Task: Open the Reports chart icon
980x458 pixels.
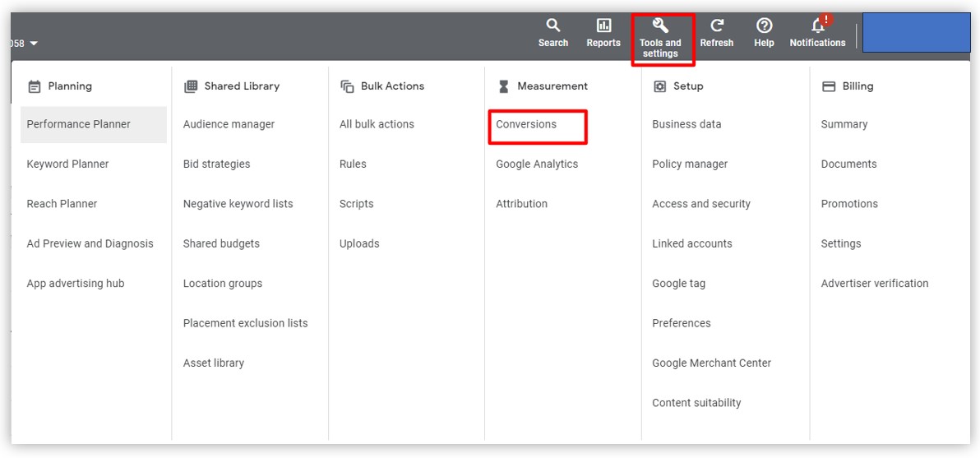Action: click(603, 25)
